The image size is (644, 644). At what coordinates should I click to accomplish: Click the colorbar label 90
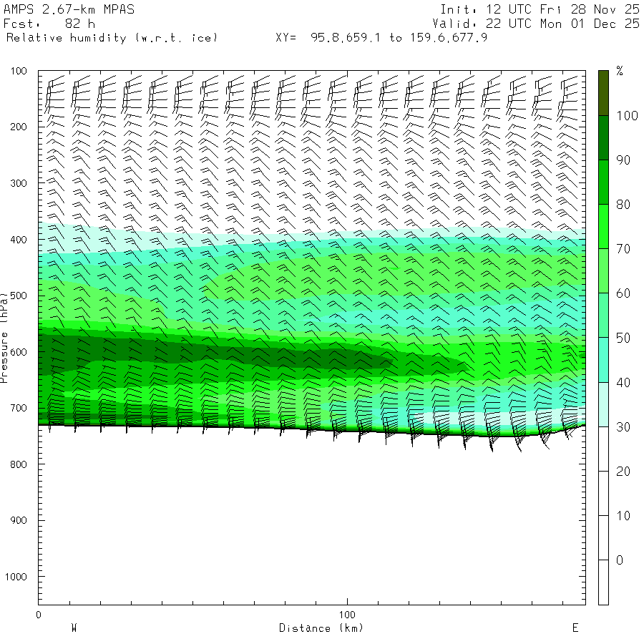click(x=623, y=160)
